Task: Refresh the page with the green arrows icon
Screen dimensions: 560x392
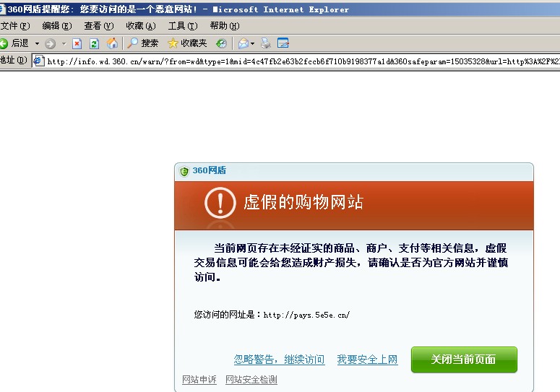Action: [94, 43]
